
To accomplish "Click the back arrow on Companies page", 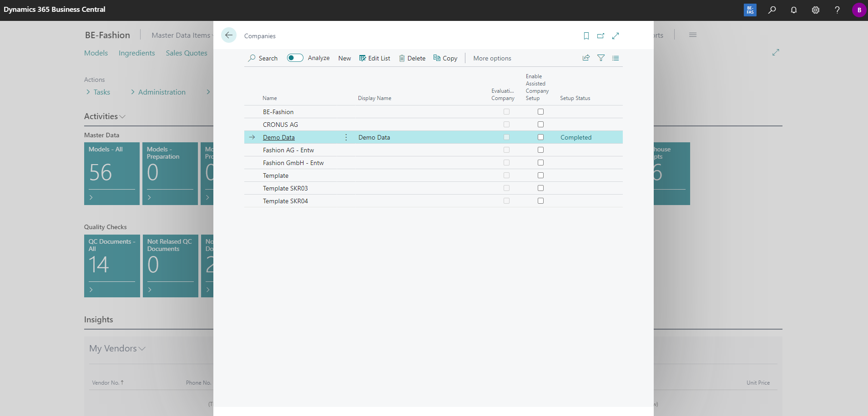I will 229,35.
